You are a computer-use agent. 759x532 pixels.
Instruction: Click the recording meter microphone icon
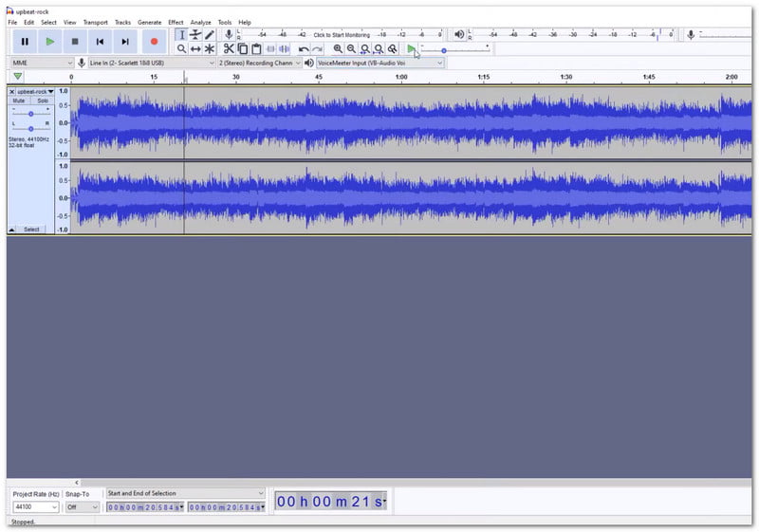pos(229,34)
